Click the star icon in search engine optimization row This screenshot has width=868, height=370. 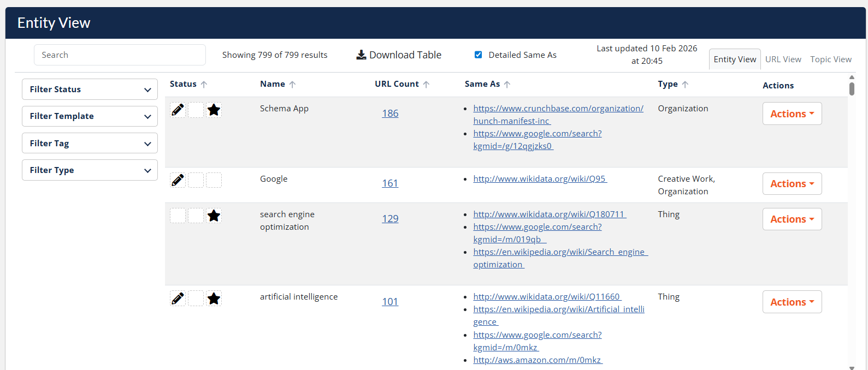click(214, 216)
